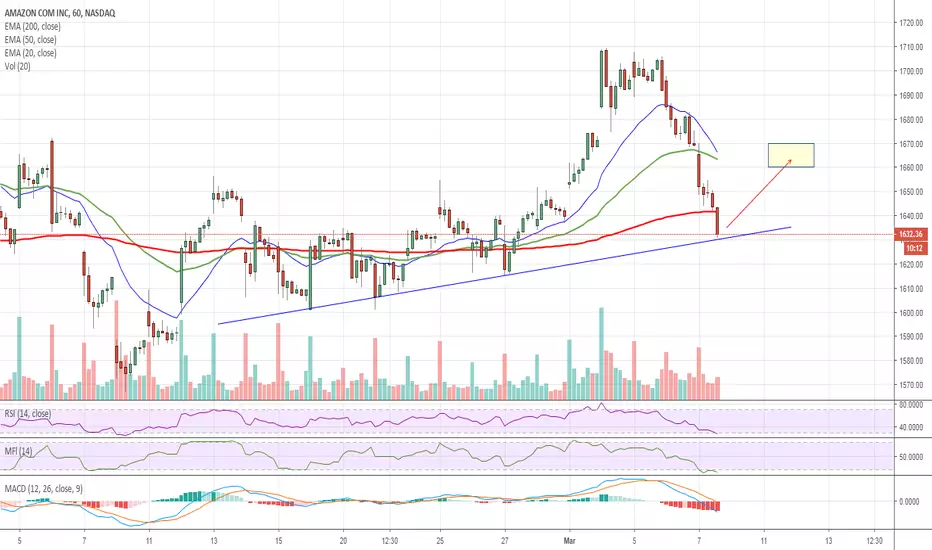Image resolution: width=932 pixels, height=550 pixels.
Task: Click the 15 date label on time axis
Action: pos(279,541)
